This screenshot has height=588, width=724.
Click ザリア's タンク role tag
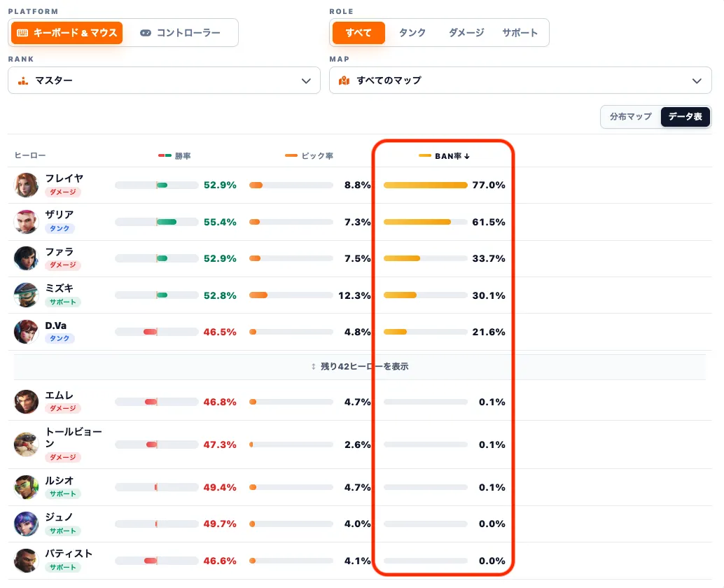click(60, 228)
